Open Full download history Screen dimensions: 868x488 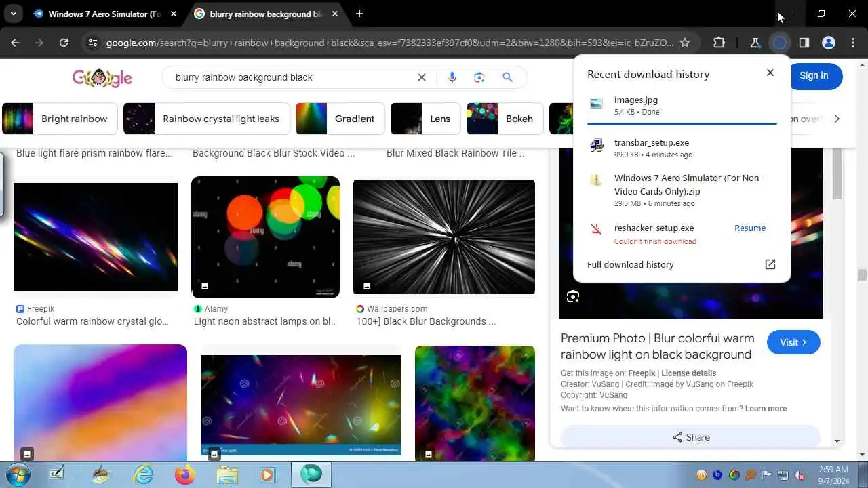pyautogui.click(x=631, y=264)
